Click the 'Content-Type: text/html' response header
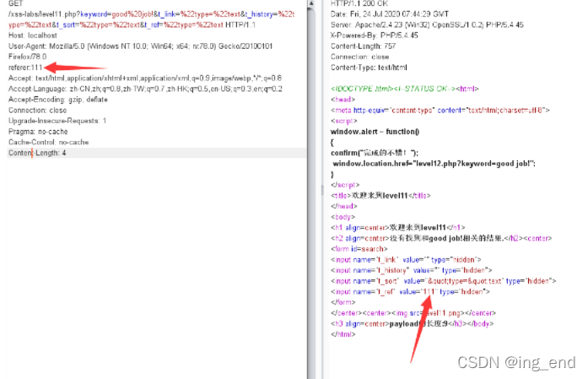588x379 pixels. click(369, 68)
